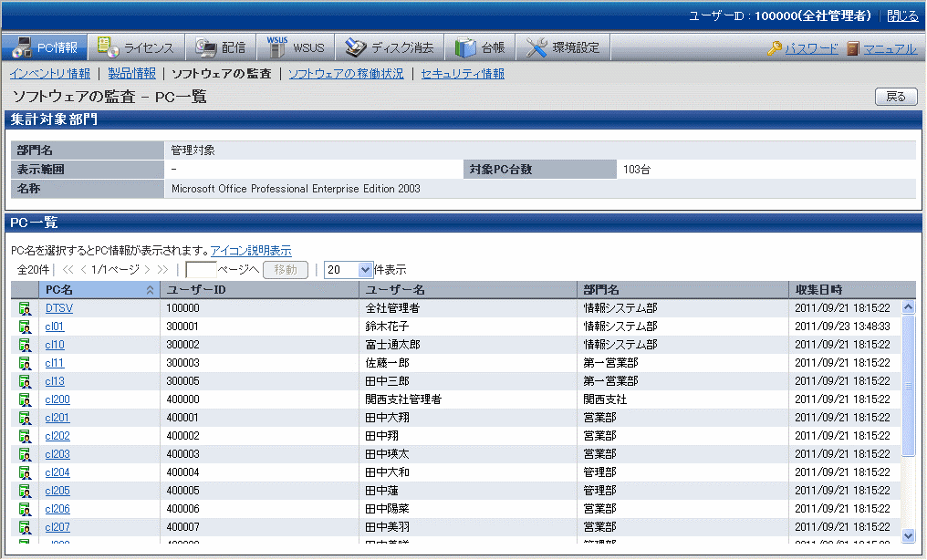927x560 pixels.
Task: Click the book icon next to マニュアル
Action: [x=852, y=48]
